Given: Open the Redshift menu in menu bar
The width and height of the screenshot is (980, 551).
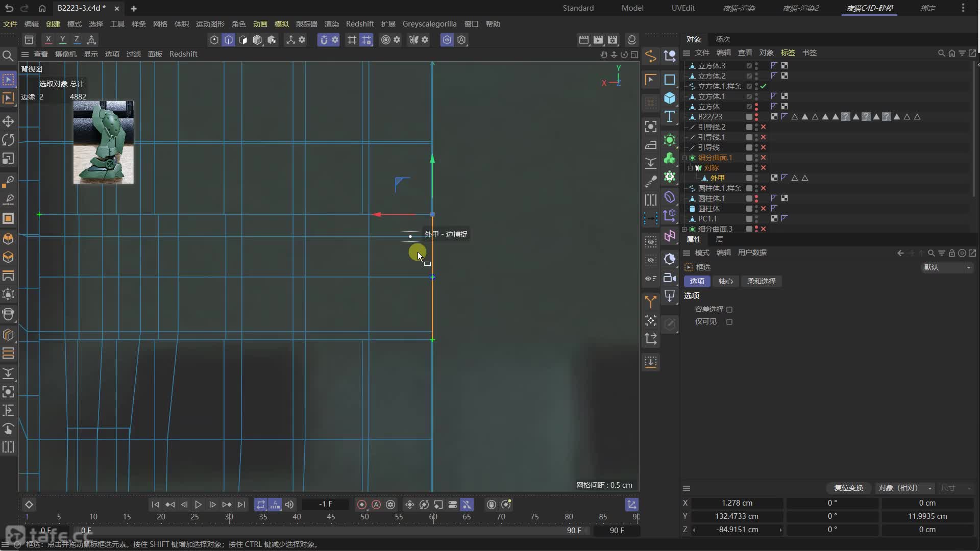Looking at the screenshot, I should pos(359,24).
